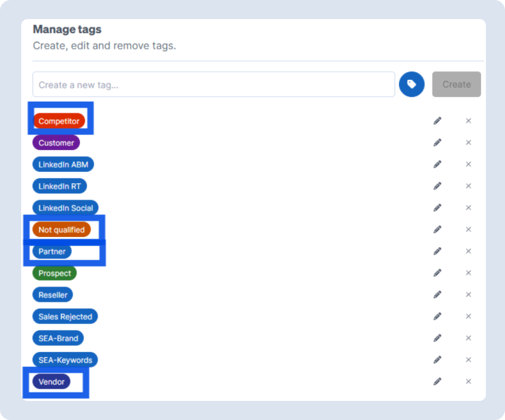This screenshot has height=420, width=505.
Task: Edit the Competitor tag with pencil icon
Action: (437, 121)
